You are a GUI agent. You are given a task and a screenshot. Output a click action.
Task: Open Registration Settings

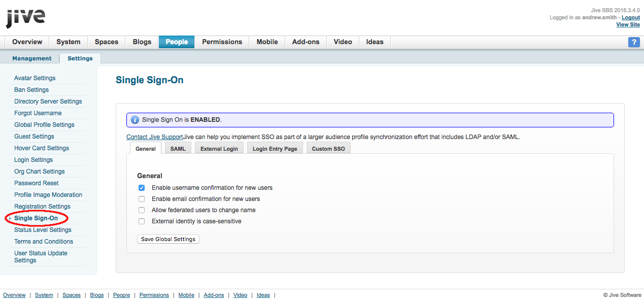click(42, 207)
